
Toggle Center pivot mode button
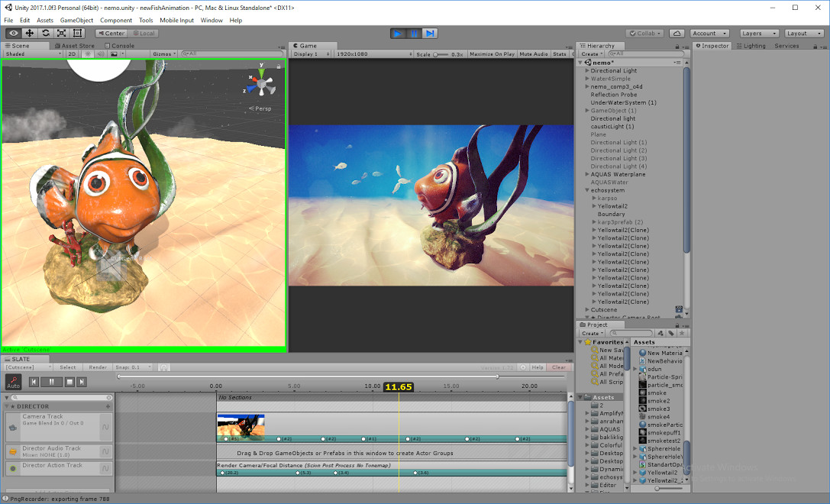tap(111, 34)
